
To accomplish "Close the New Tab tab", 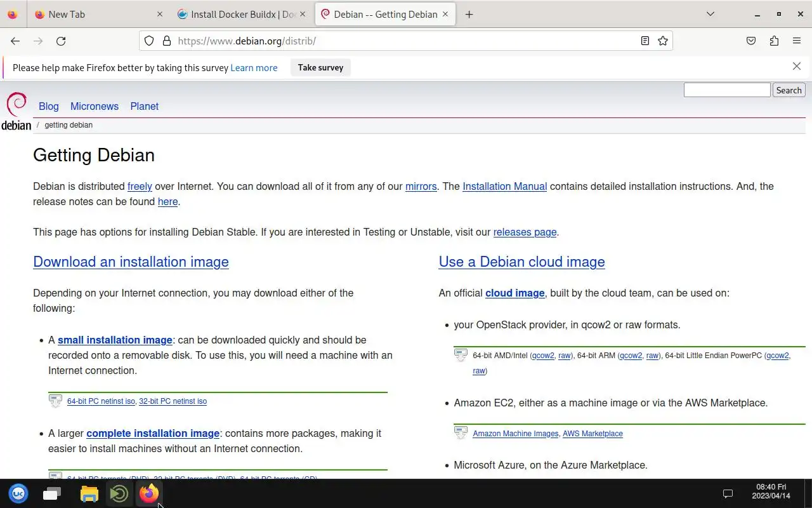I will pyautogui.click(x=159, y=14).
